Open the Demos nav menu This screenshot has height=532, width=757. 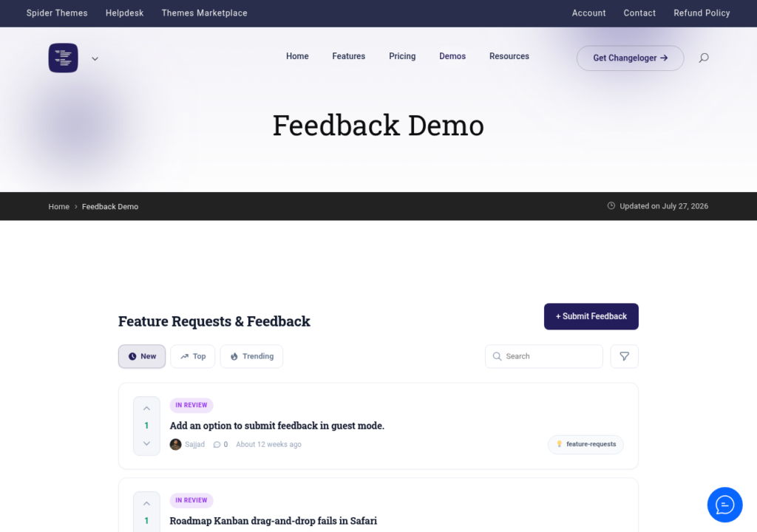[452, 56]
